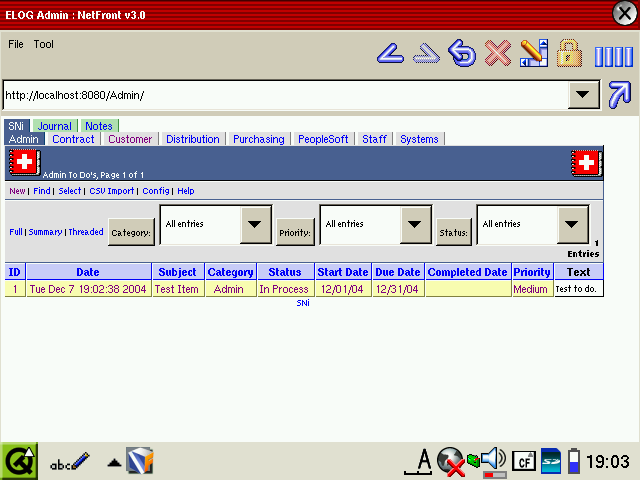Viewport: 640px width, 480px height.
Task: Open the Purchasing logbook tab
Action: point(259,139)
